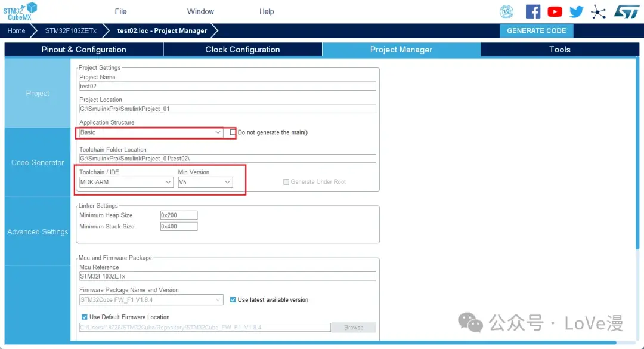
Task: Open the Twitter bird icon link
Action: tap(576, 11)
